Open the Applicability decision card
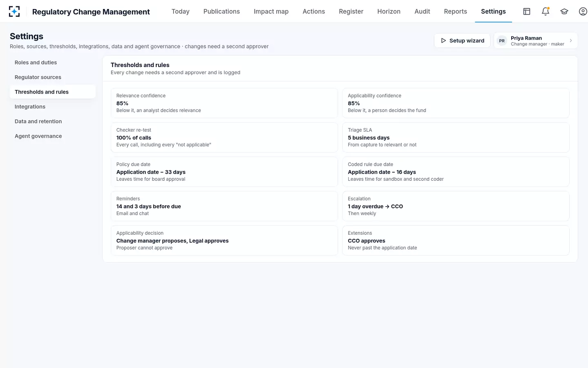Image resolution: width=588 pixels, height=368 pixels. click(224, 240)
